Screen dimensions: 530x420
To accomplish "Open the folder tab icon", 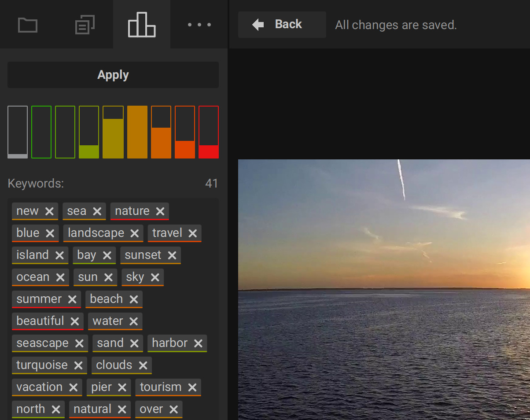I will [x=28, y=25].
